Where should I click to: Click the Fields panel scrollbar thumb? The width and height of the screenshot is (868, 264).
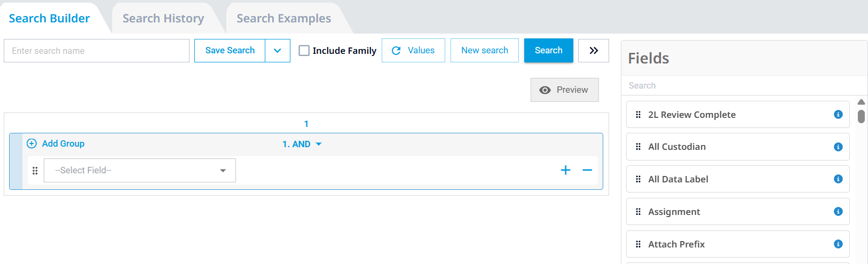click(x=861, y=116)
